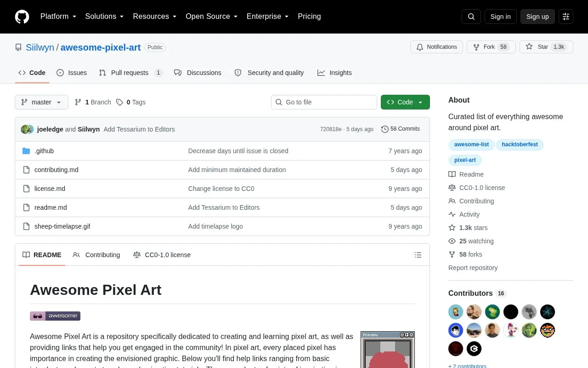Open the search magnifier icon button
Viewport: 588px width, 368px height.
point(471,17)
